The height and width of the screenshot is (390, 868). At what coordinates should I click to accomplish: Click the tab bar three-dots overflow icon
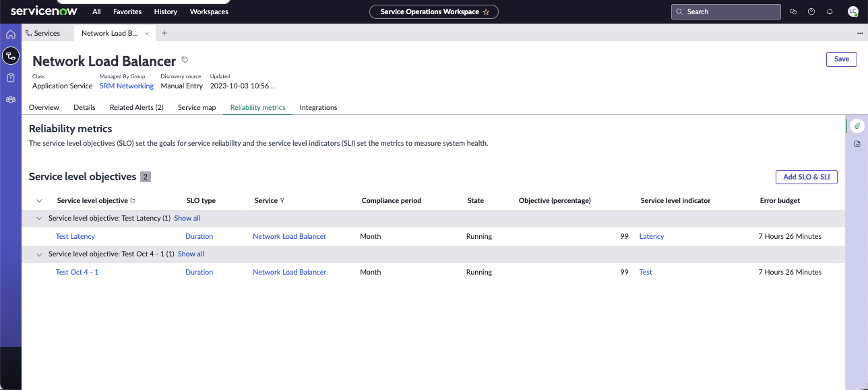click(860, 33)
